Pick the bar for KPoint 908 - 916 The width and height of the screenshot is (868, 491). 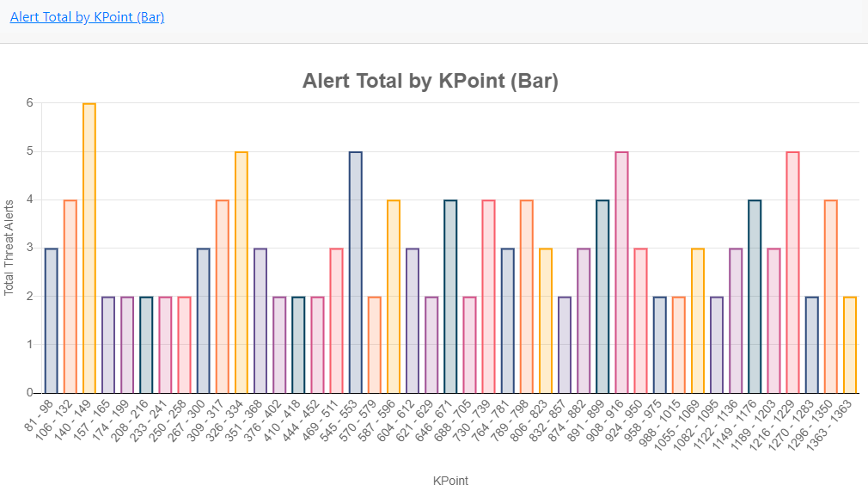pyautogui.click(x=621, y=272)
